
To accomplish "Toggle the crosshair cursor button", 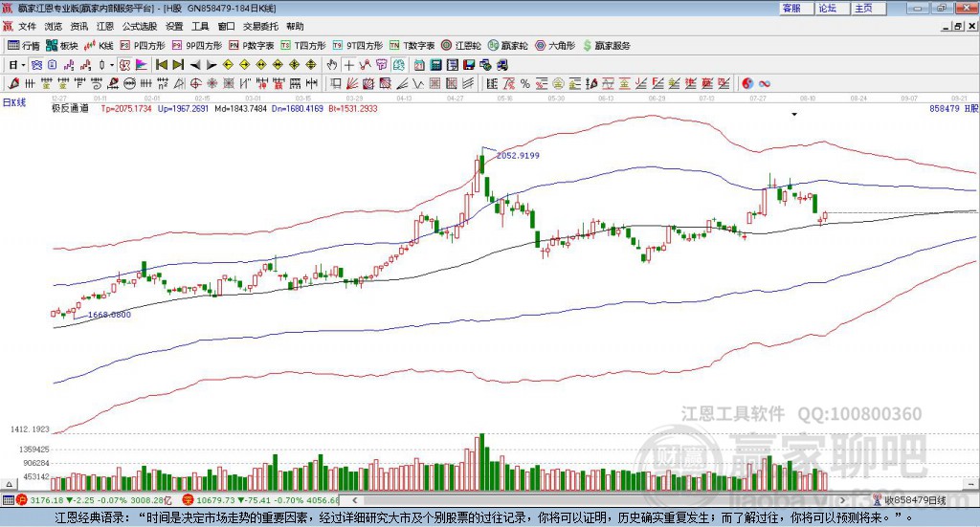I will 348,65.
